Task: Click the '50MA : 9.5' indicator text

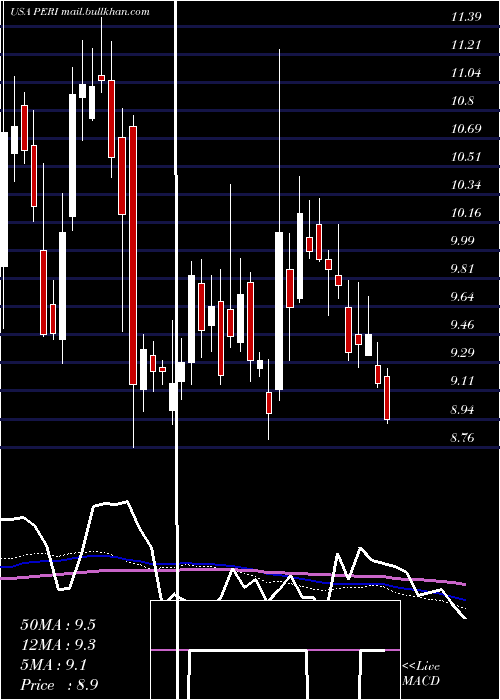Action: pos(58,625)
